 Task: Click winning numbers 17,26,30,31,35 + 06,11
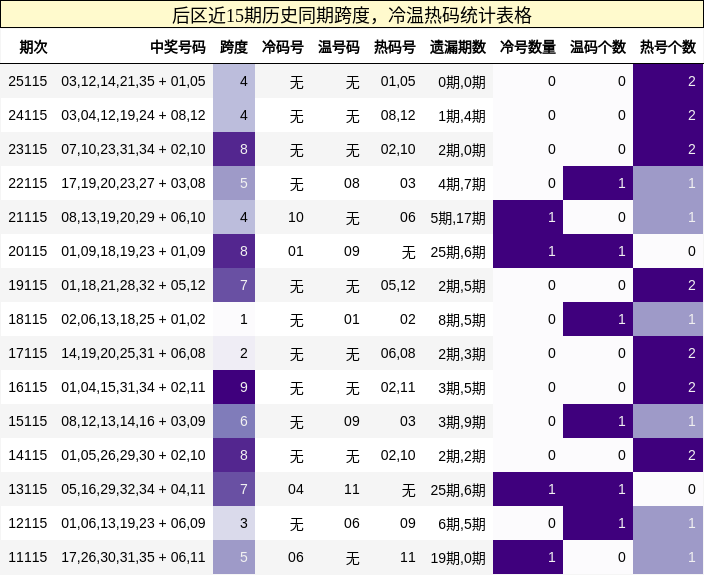click(x=133, y=557)
